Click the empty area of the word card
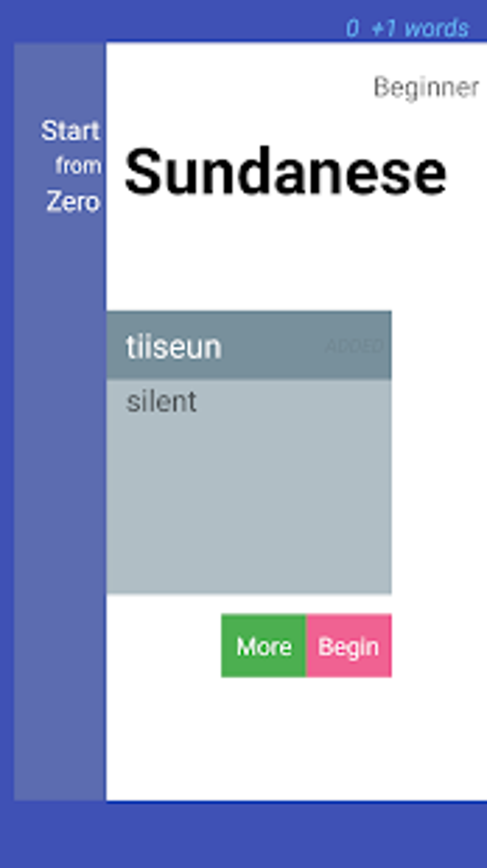This screenshot has height=868, width=487. (x=248, y=502)
